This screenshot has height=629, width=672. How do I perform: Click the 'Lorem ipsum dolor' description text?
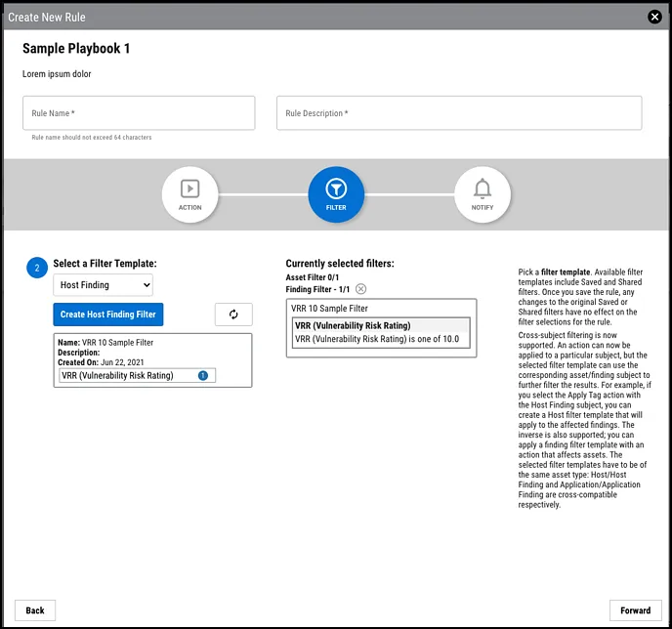(57, 73)
